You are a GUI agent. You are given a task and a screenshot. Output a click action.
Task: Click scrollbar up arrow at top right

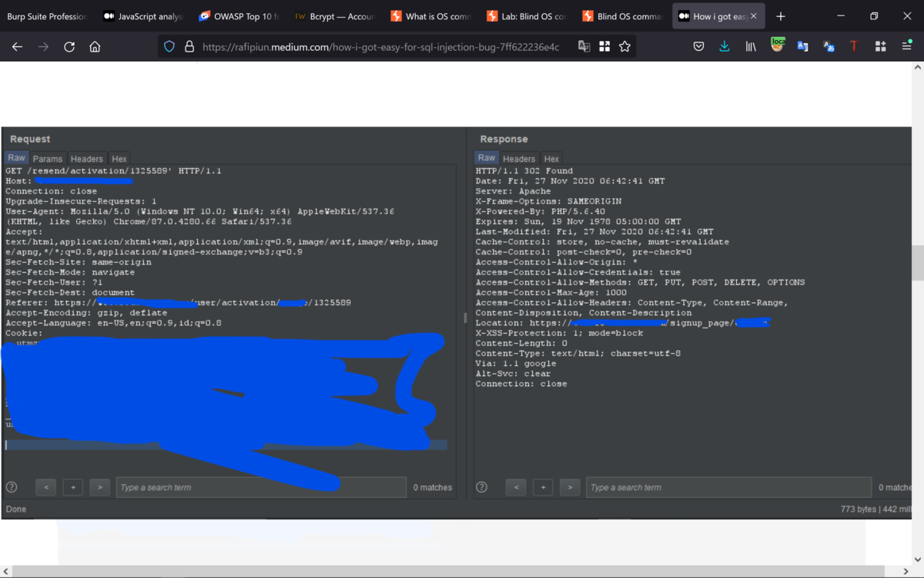[918, 68]
